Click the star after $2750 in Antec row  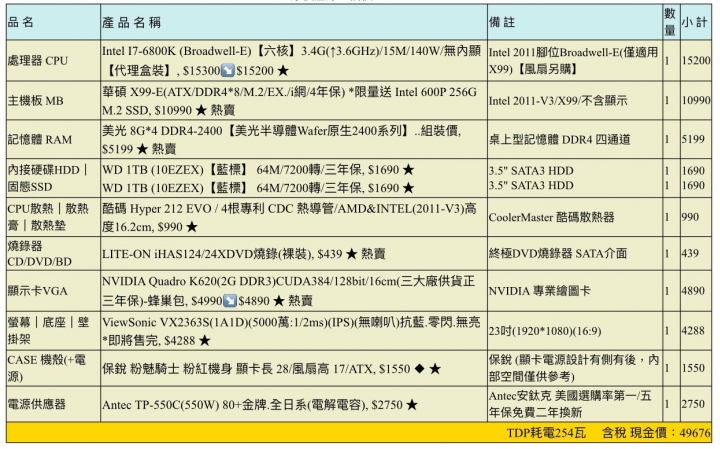click(x=412, y=404)
